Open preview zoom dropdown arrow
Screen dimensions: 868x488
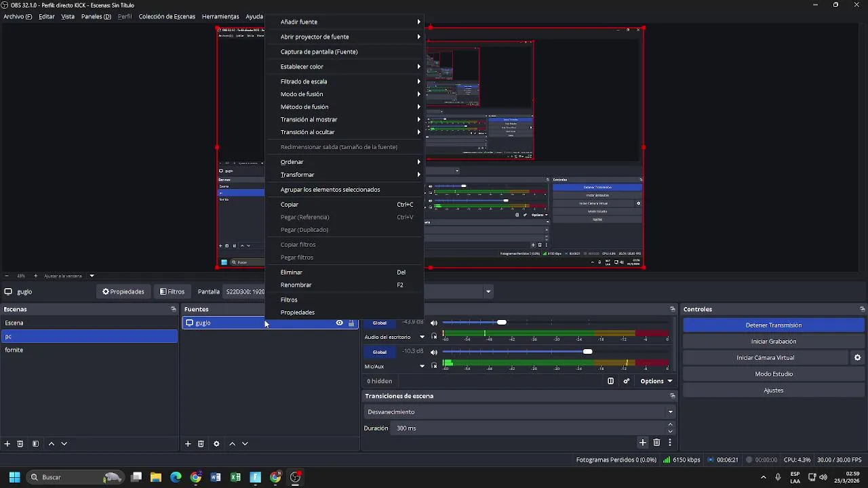(x=92, y=276)
